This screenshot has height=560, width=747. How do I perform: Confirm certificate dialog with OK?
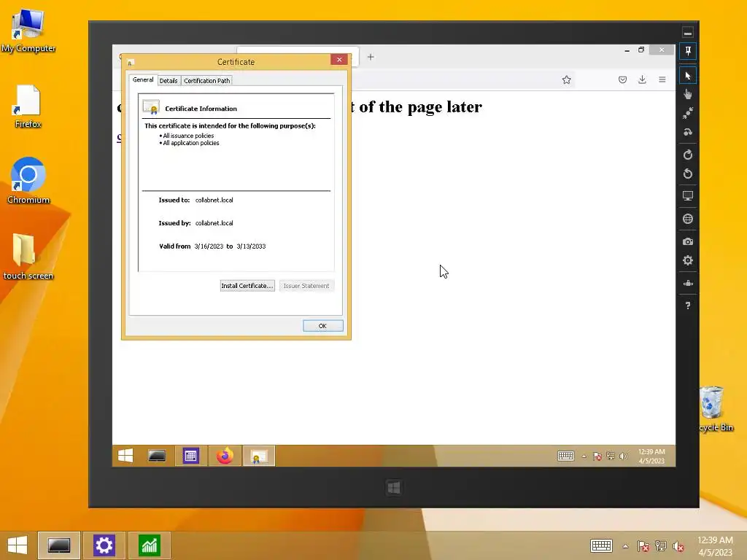pos(322,326)
